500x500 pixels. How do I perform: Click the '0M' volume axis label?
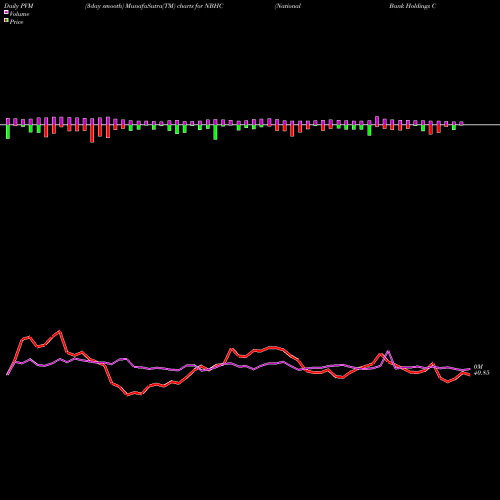click(x=478, y=367)
